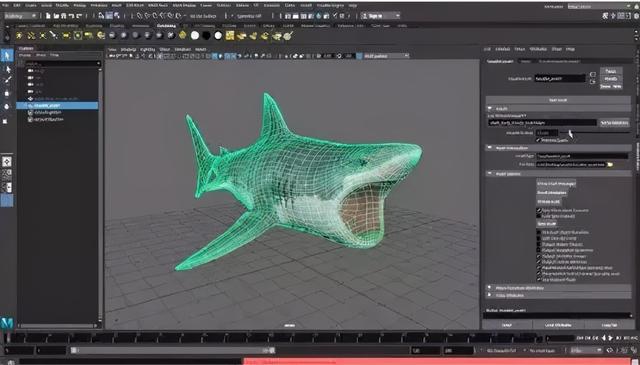This screenshot has width=640, height=365.
Task: Open the workspace dropdown at top right
Action: 599,7
